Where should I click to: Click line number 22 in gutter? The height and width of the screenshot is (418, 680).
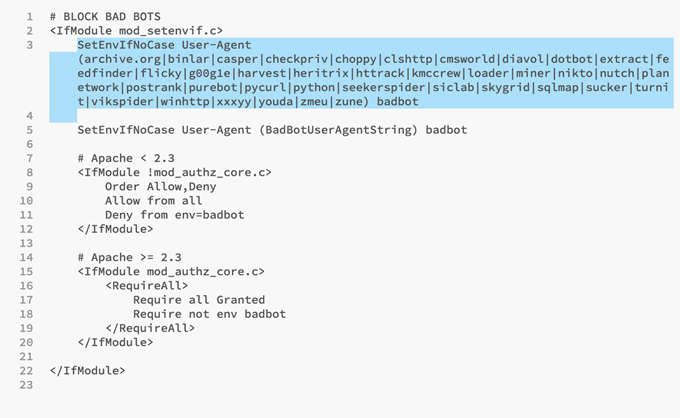point(26,371)
